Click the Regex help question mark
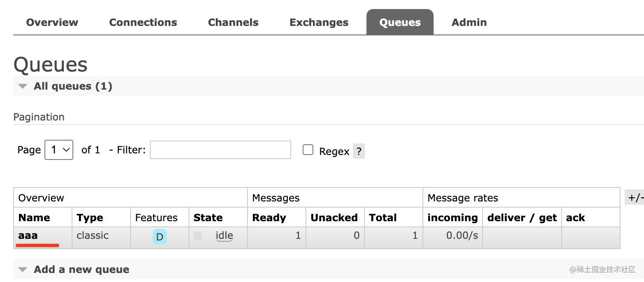Viewport: 644px width, 282px height. pos(359,151)
